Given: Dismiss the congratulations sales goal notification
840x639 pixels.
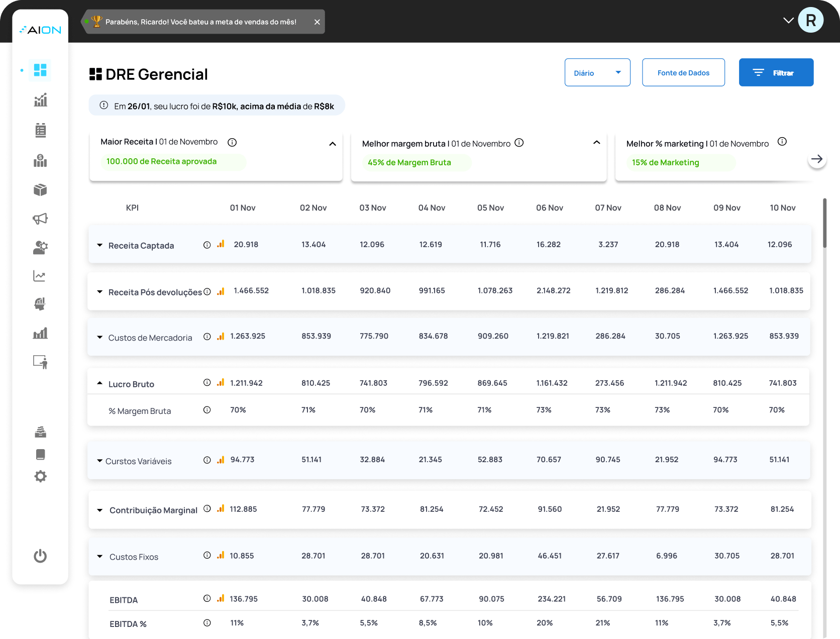Looking at the screenshot, I should 317,22.
